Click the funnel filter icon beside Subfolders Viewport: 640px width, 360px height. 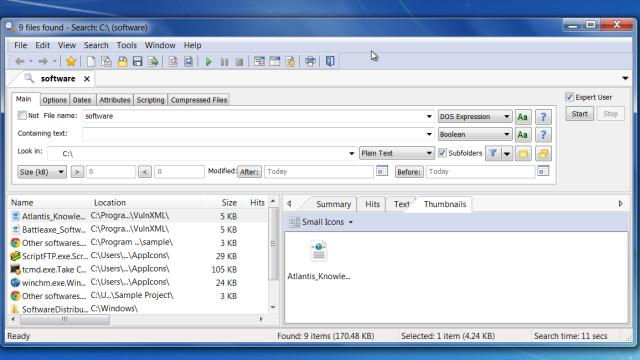click(x=493, y=153)
